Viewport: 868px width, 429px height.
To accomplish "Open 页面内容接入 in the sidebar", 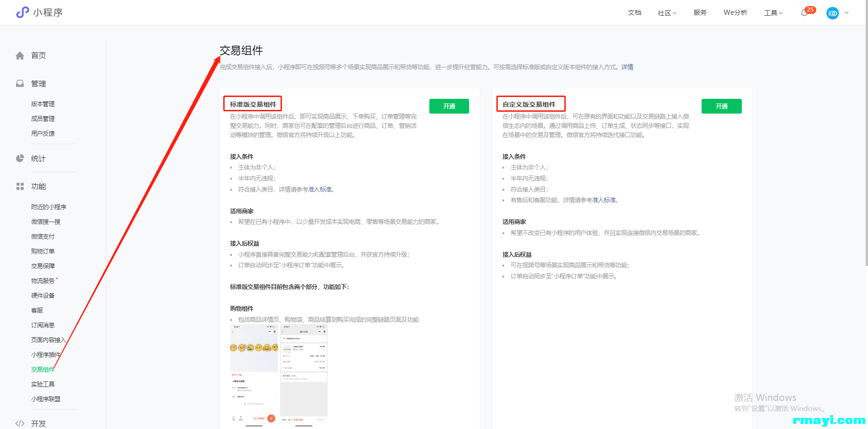I will [x=49, y=340].
